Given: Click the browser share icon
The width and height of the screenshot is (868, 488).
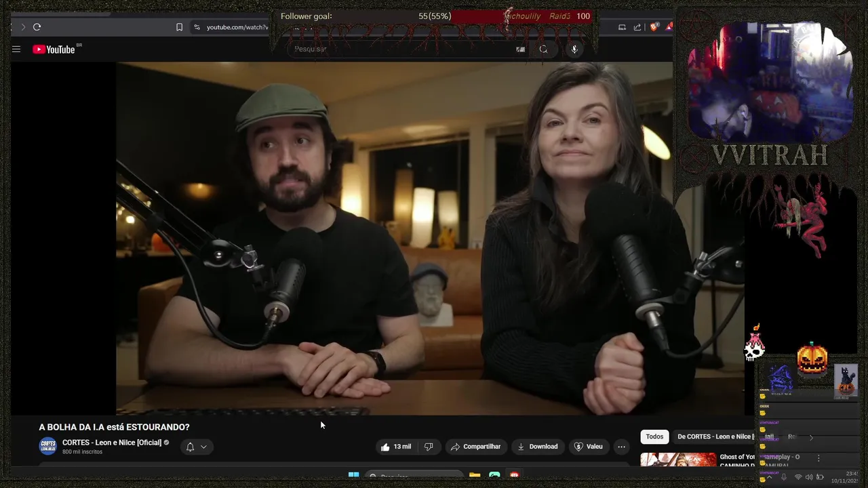Looking at the screenshot, I should [x=637, y=27].
